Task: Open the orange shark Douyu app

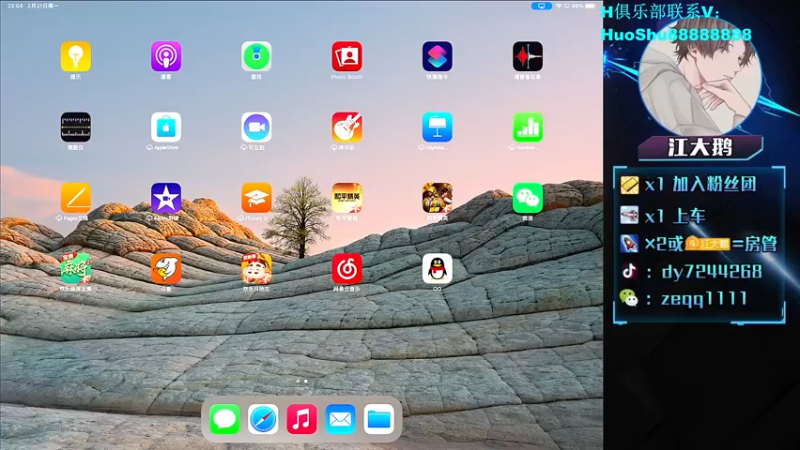Action: click(166, 268)
